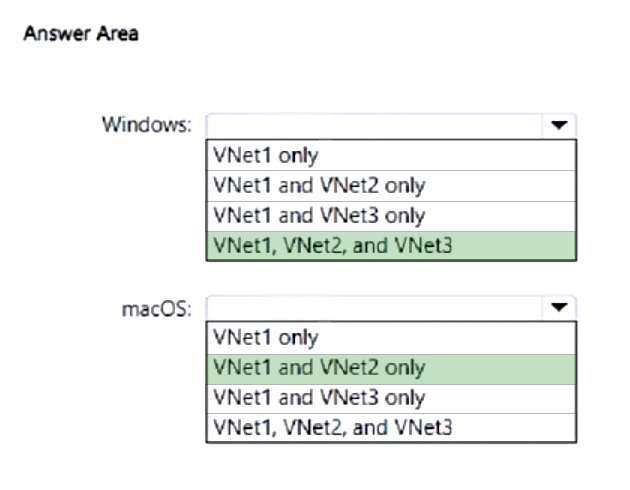Choose 'VNet1 and VNet2 only' under macOS
This screenshot has width=630, height=490.
tap(391, 367)
